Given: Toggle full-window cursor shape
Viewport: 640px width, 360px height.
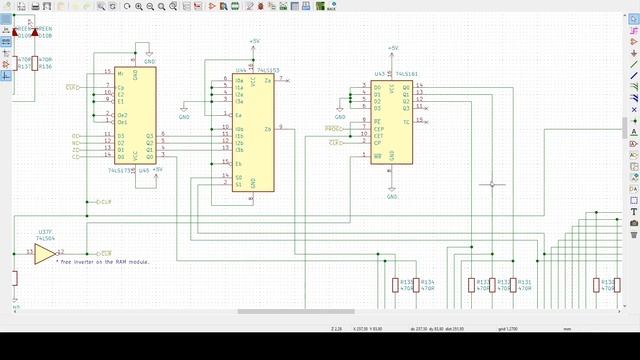Looking at the screenshot, I should pos(6,53).
